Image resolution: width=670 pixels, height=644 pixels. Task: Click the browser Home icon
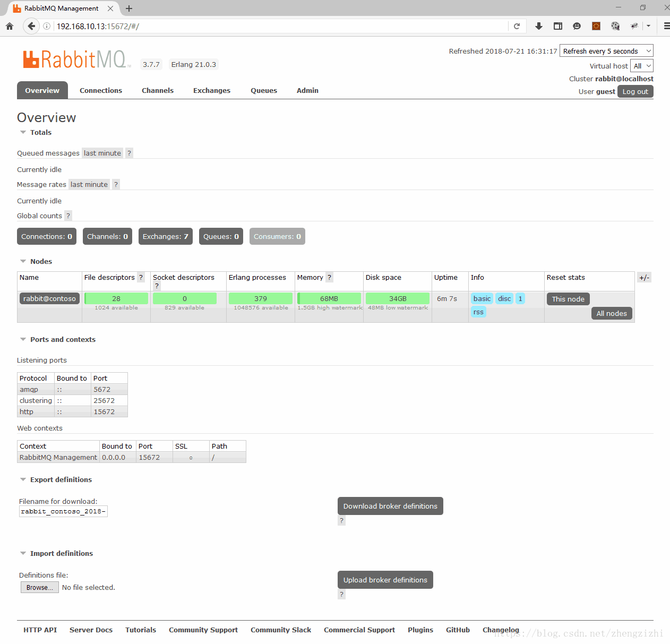pyautogui.click(x=10, y=26)
